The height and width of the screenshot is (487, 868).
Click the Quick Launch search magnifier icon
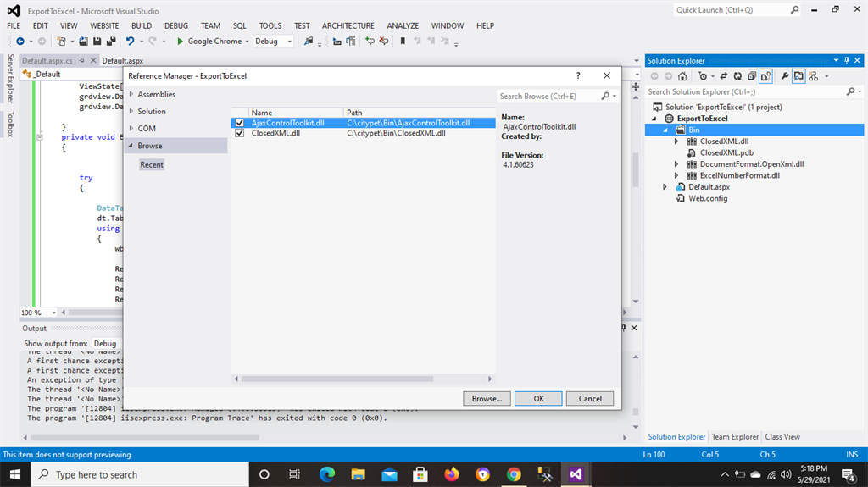coord(794,10)
